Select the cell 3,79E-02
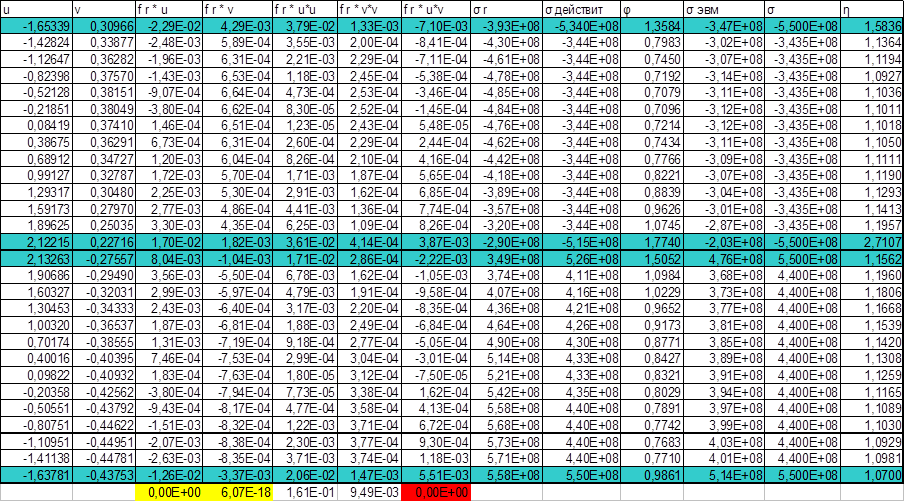Viewport: 905px width, 502px height. 305,26
